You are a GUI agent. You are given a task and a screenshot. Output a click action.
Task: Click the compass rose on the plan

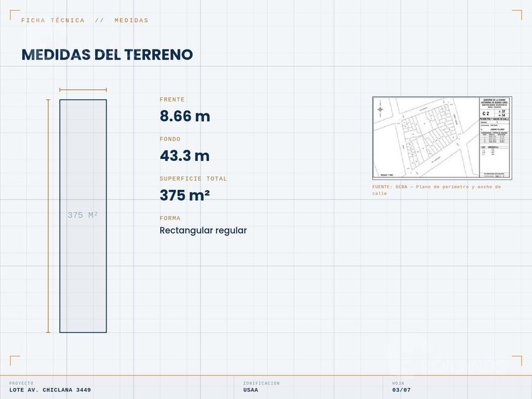tap(381, 109)
